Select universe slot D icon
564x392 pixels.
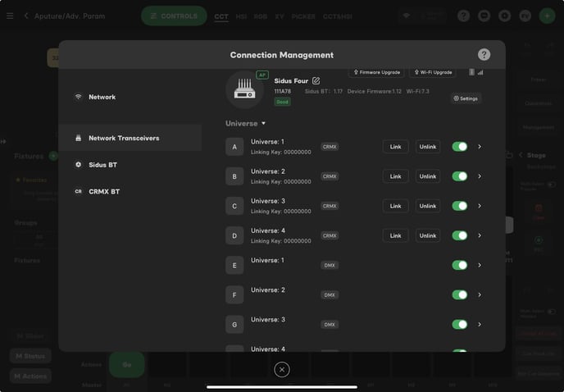tap(234, 236)
